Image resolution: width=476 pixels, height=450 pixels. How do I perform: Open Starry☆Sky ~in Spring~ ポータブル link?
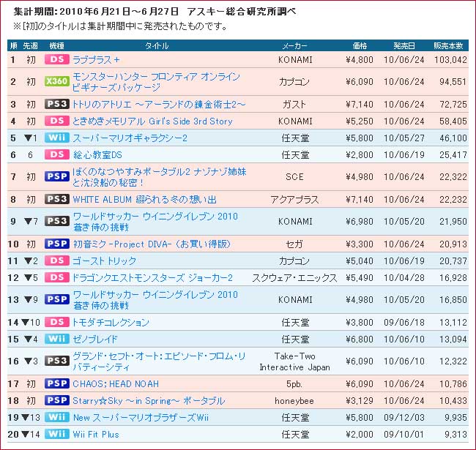pos(149,400)
